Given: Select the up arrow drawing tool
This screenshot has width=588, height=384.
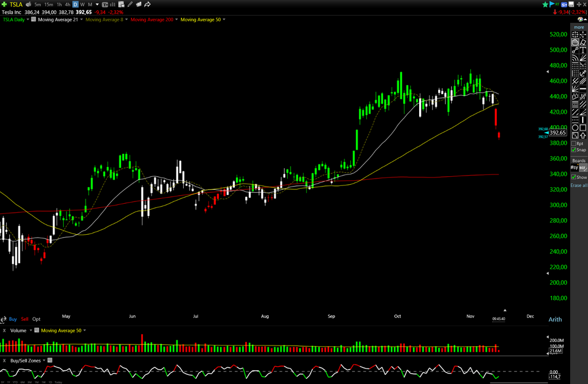Looking at the screenshot, I should (x=583, y=135).
